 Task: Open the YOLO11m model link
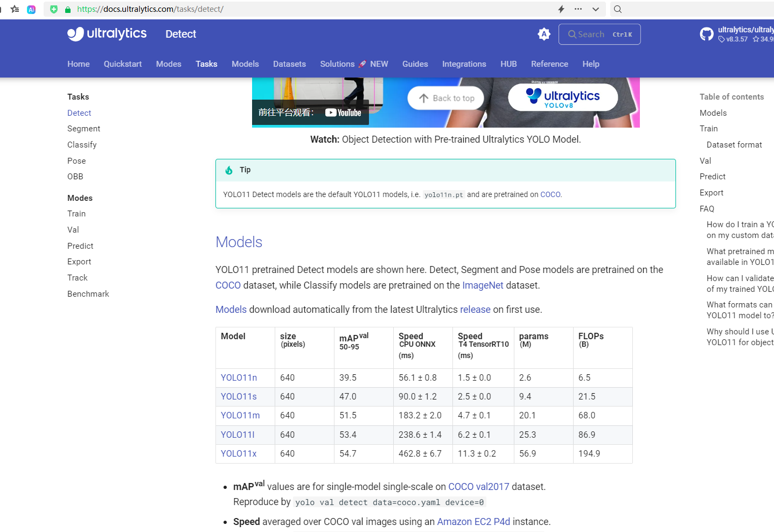240,416
